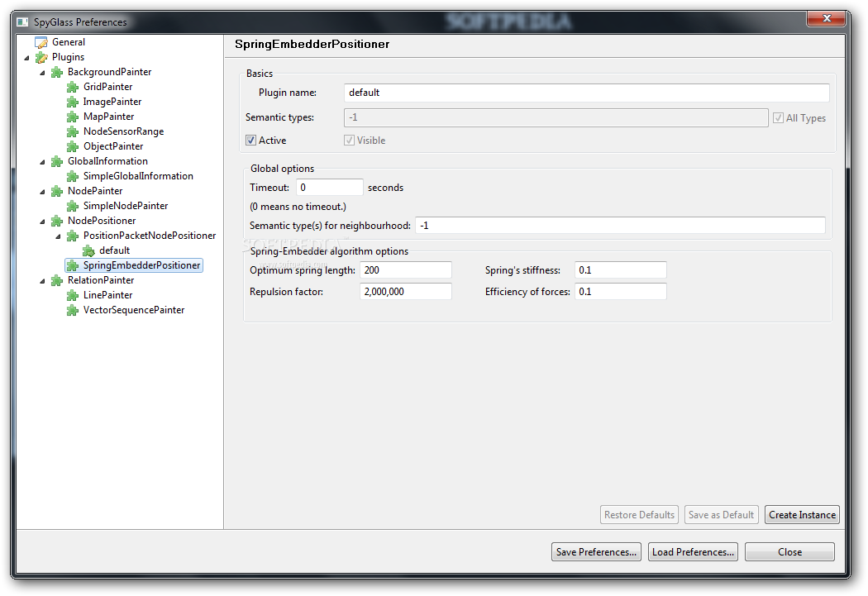Click the default instance icon in the tree
The width and height of the screenshot is (868, 596).
88,250
